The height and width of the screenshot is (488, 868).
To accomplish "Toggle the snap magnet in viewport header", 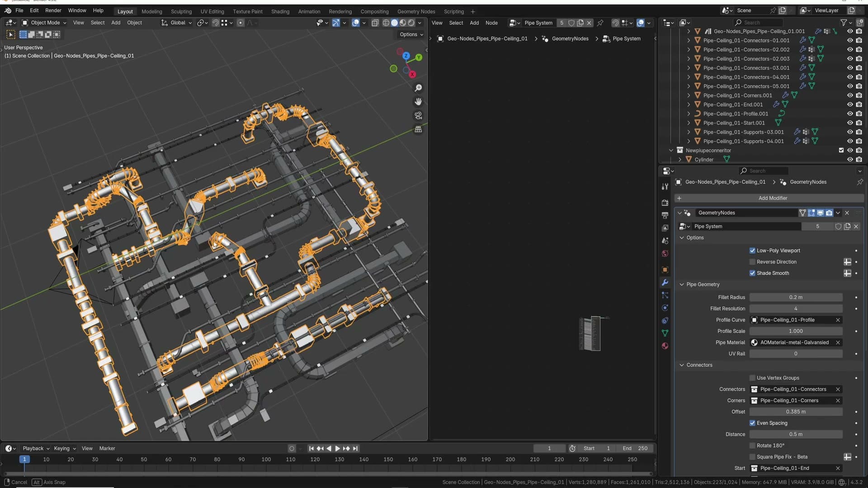I will tap(216, 23).
